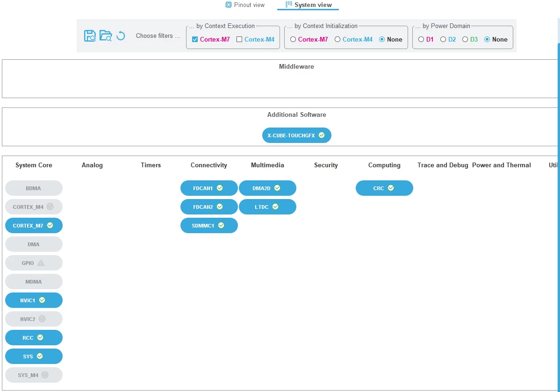Click the Connectivity column header
560x392 pixels.
click(x=208, y=165)
